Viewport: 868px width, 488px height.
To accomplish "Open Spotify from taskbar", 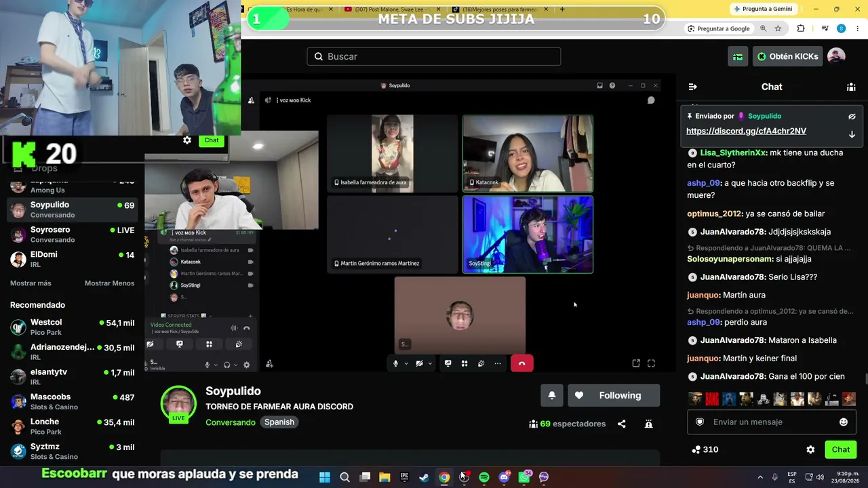I will click(484, 477).
